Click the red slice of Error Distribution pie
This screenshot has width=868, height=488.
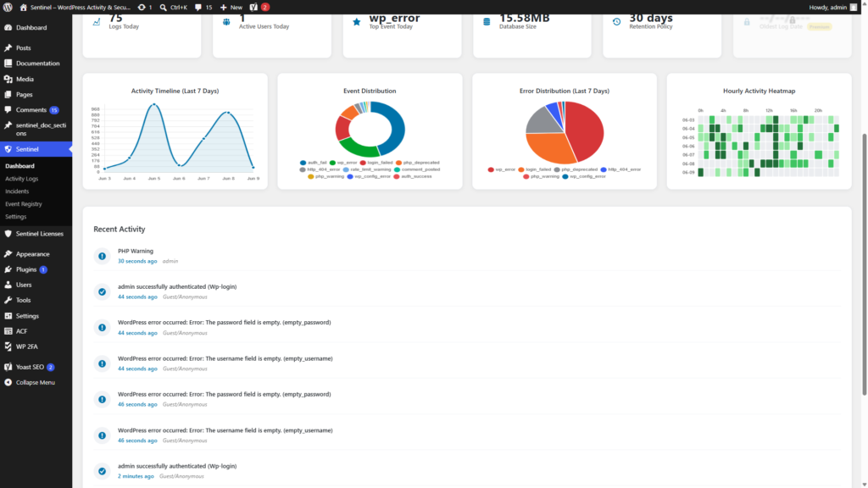point(586,130)
